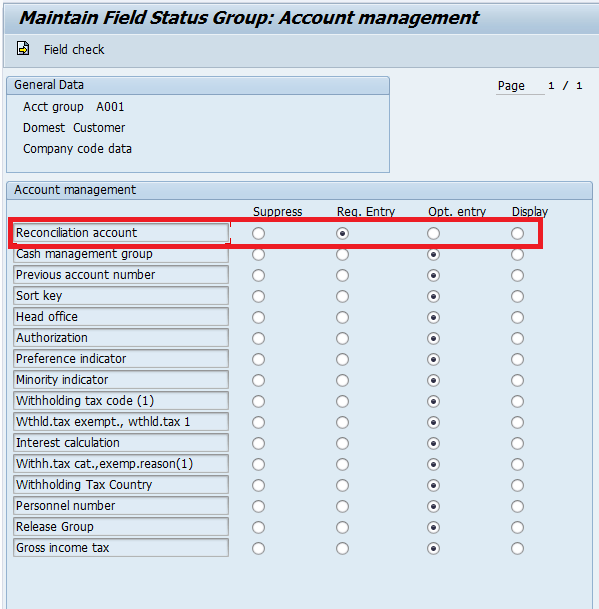Select Opt. entry for Wthld.tax exempt., wthld.tax 1
Image resolution: width=599 pixels, height=609 pixels.
pos(434,422)
